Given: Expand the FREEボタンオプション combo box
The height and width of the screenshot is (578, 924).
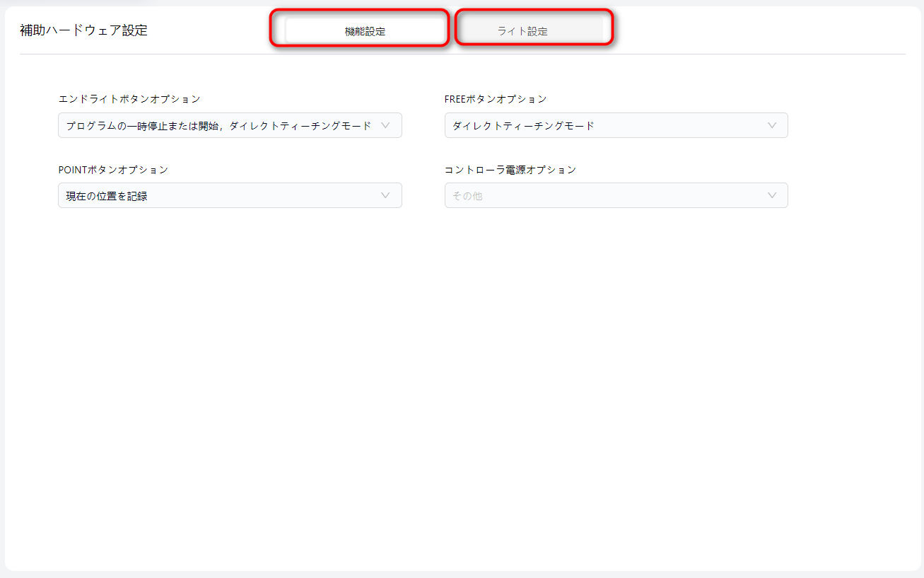Looking at the screenshot, I should pos(616,125).
